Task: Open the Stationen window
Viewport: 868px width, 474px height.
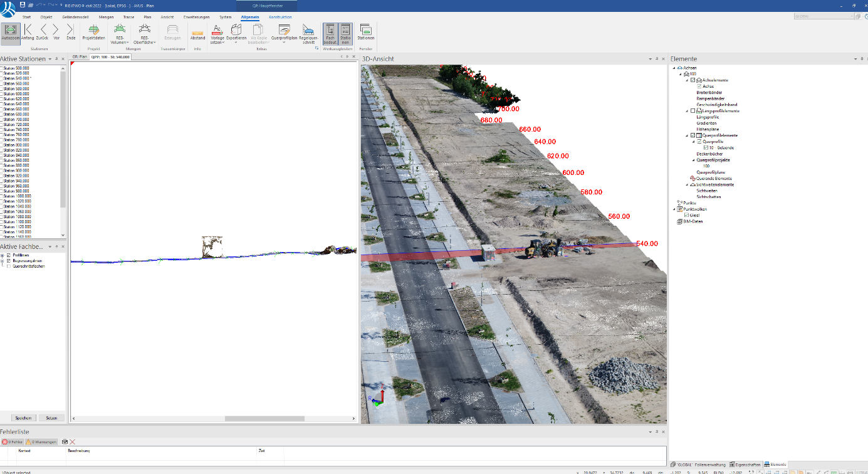Action: tap(365, 31)
